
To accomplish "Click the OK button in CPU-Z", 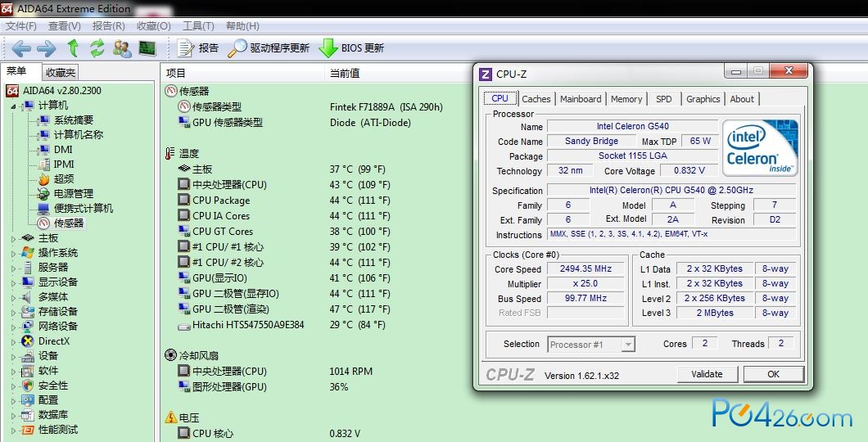I will [773, 375].
